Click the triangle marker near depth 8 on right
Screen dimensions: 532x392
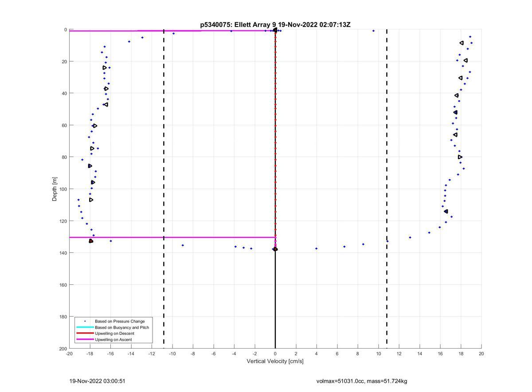point(462,43)
